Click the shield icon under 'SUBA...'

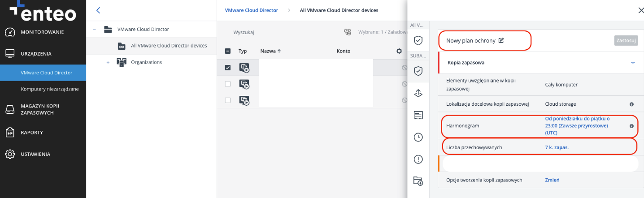418,71
